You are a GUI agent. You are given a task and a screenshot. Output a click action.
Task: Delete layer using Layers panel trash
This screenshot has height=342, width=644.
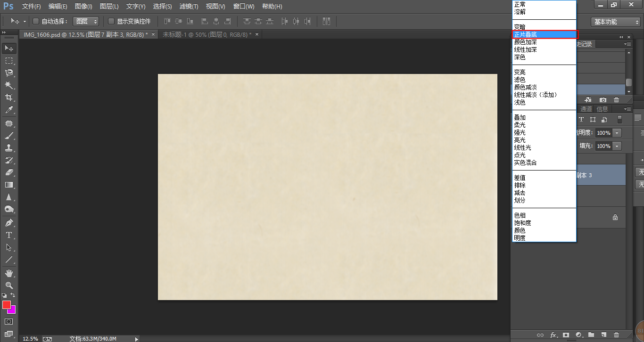[616, 335]
